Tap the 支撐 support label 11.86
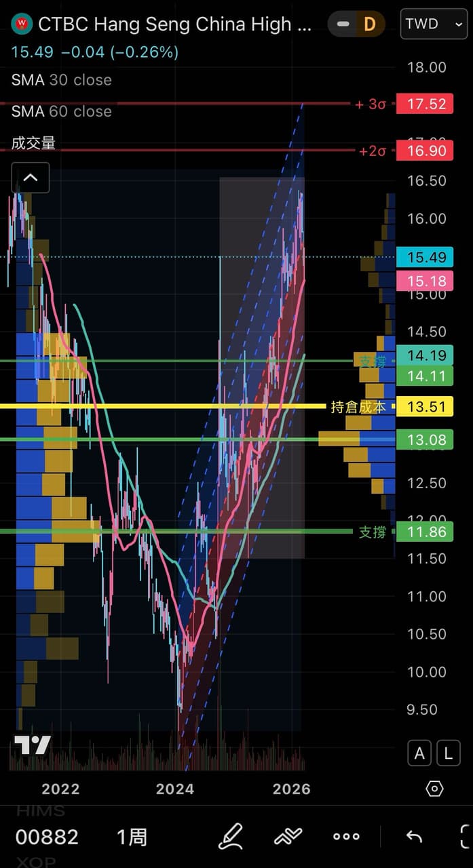This screenshot has height=868, width=473. point(425,532)
